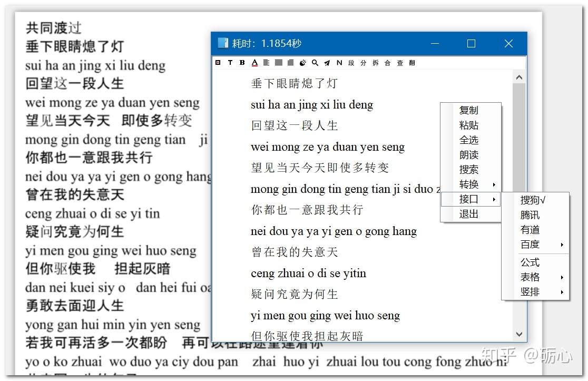Align text left in toolbar
588x381 pixels.
coord(266,63)
